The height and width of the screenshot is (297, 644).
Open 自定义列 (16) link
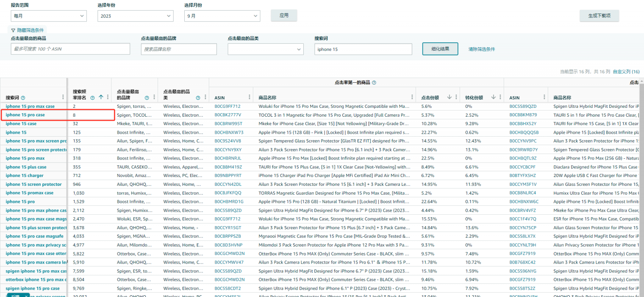[626, 72]
